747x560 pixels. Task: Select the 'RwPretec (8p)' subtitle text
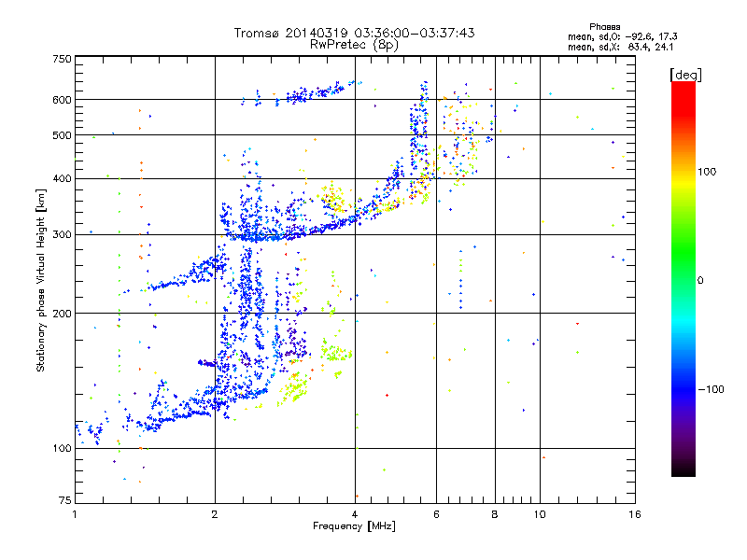tap(354, 45)
